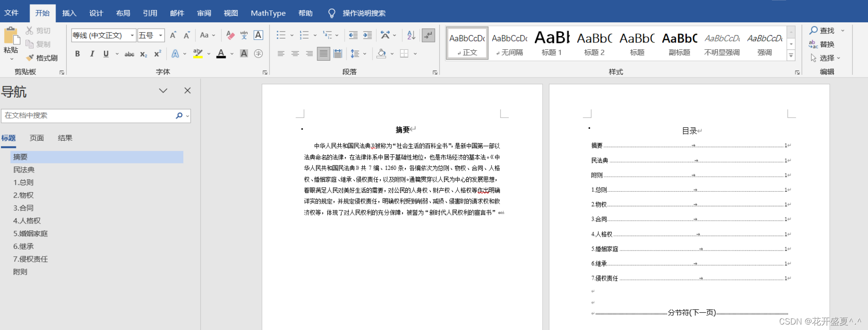Decrease paragraph indent
This screenshot has height=330, width=868.
tap(353, 35)
